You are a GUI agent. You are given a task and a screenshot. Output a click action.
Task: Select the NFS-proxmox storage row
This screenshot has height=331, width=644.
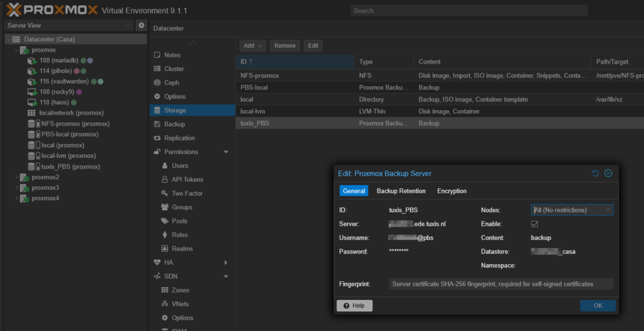[x=440, y=76]
